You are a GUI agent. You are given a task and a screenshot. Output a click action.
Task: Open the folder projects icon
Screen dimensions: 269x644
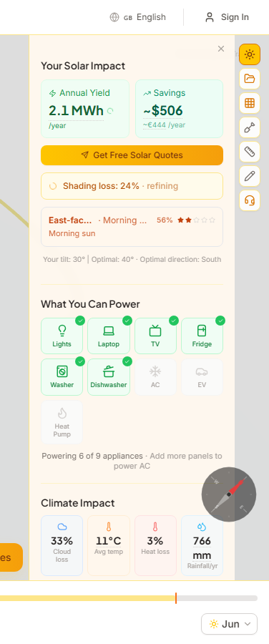pyautogui.click(x=249, y=79)
